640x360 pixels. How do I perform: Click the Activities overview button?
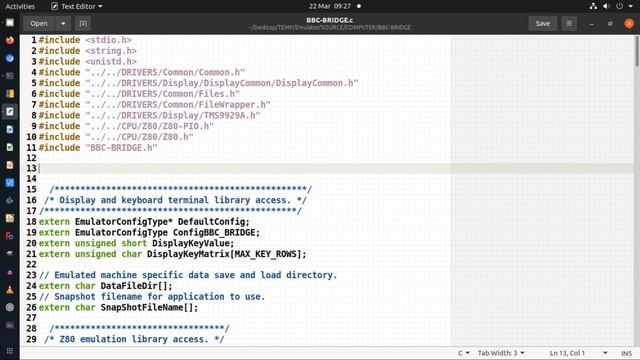pos(20,6)
